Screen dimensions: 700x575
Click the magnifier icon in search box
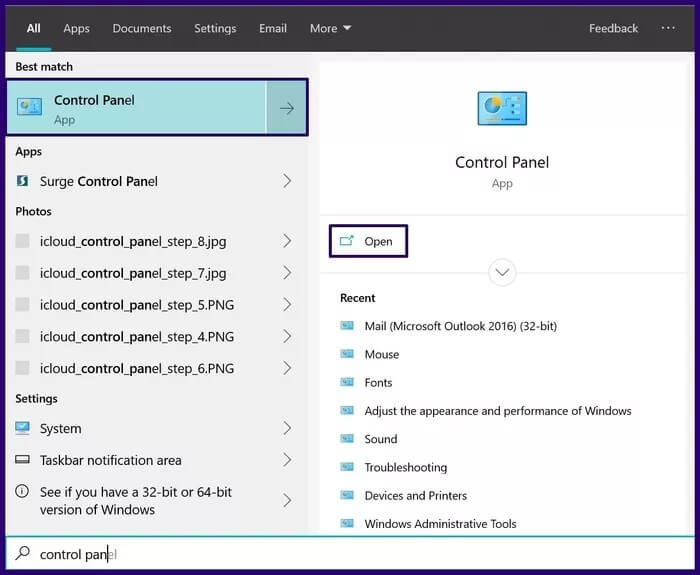(22, 553)
